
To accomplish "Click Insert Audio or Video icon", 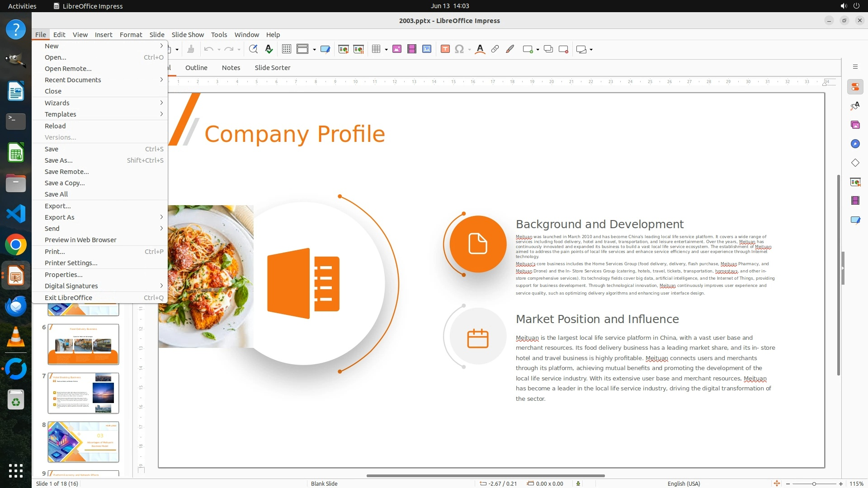I will tap(412, 49).
